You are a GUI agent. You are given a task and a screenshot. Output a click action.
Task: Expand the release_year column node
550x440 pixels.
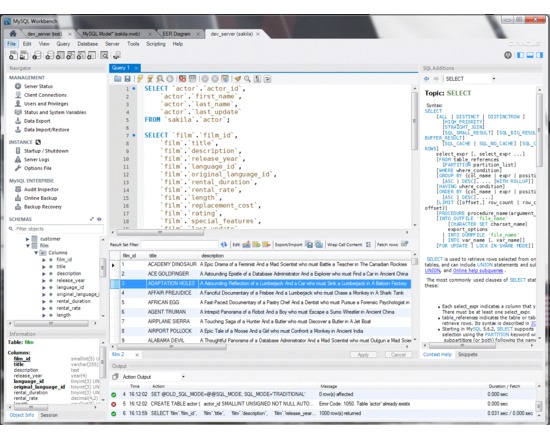(44, 280)
